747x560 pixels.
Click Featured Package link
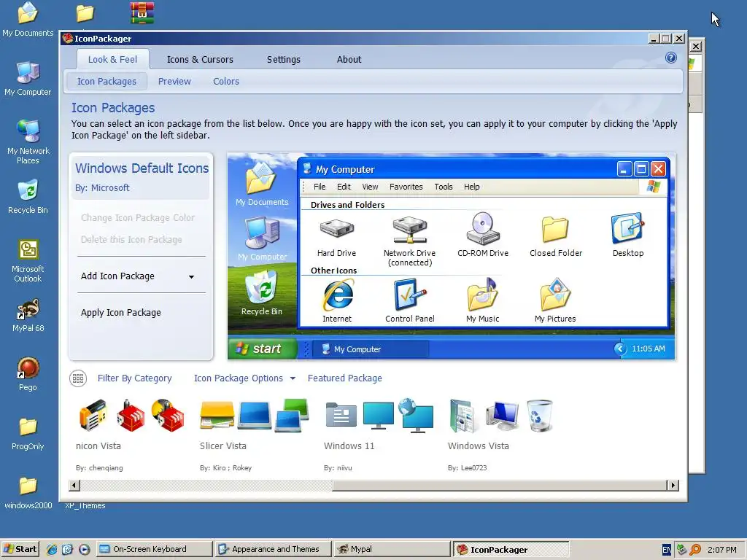click(345, 378)
